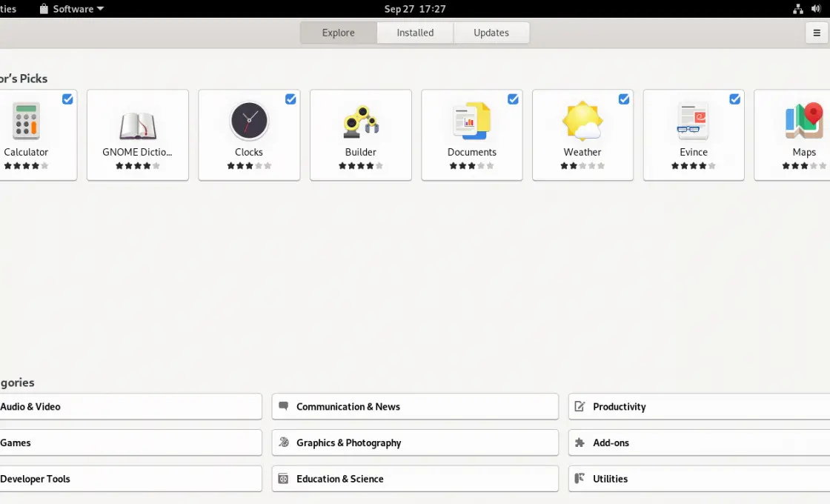
Task: Click the Clocks app name label
Action: pos(249,152)
